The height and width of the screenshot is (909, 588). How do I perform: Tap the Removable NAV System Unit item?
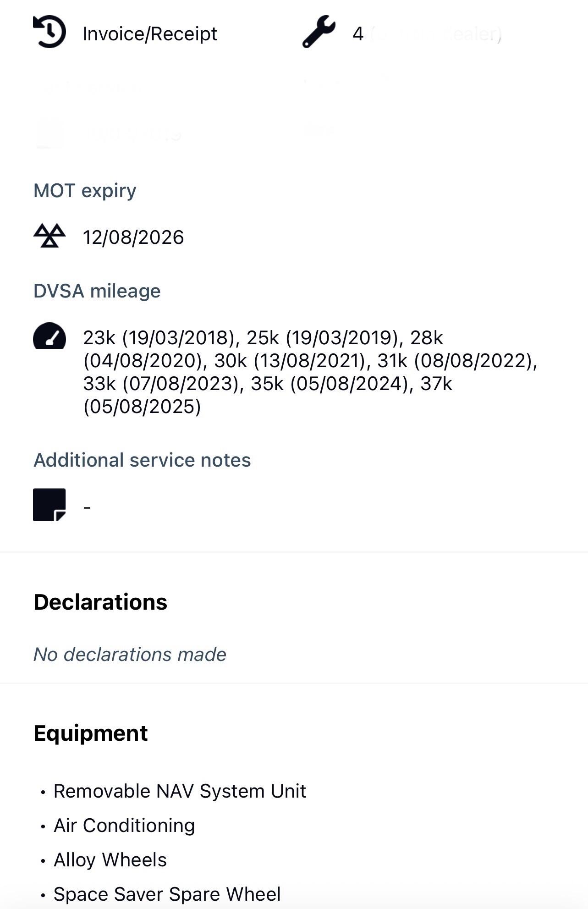click(180, 791)
